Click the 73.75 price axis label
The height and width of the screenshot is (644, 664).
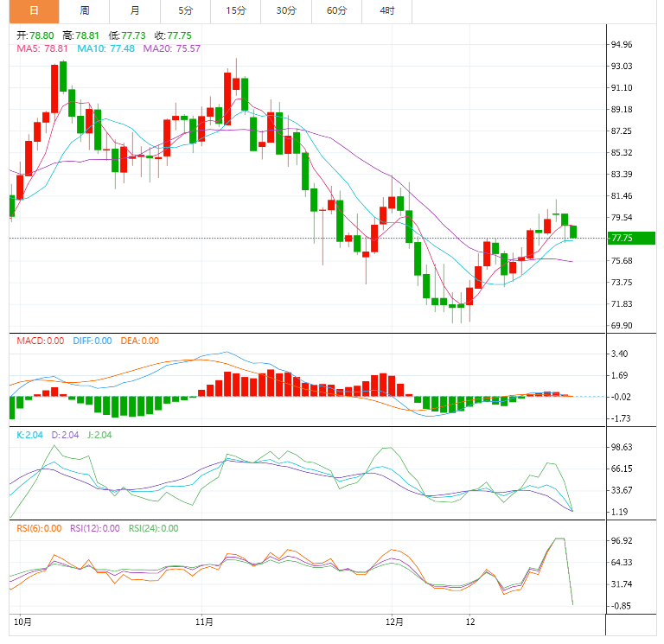[622, 282]
